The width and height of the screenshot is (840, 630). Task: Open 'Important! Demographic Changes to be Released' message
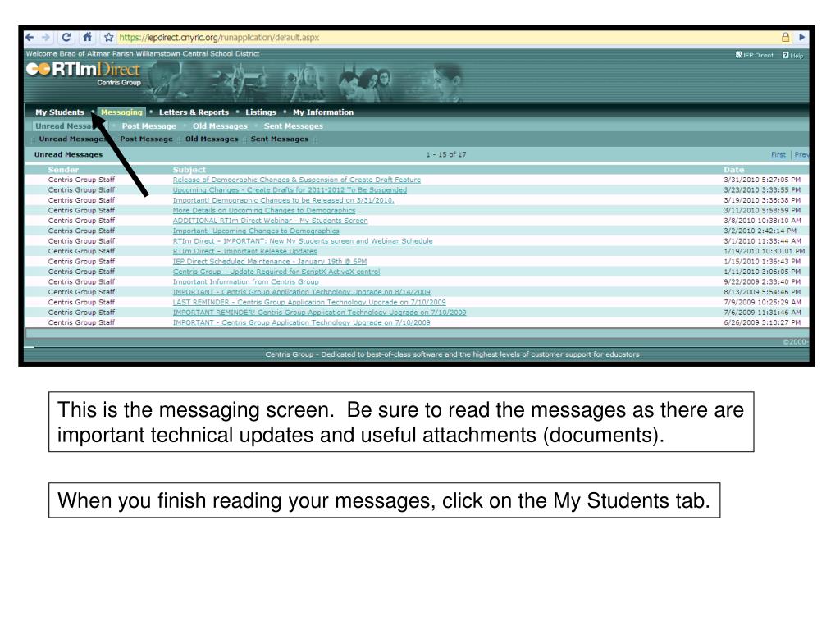click(x=283, y=200)
